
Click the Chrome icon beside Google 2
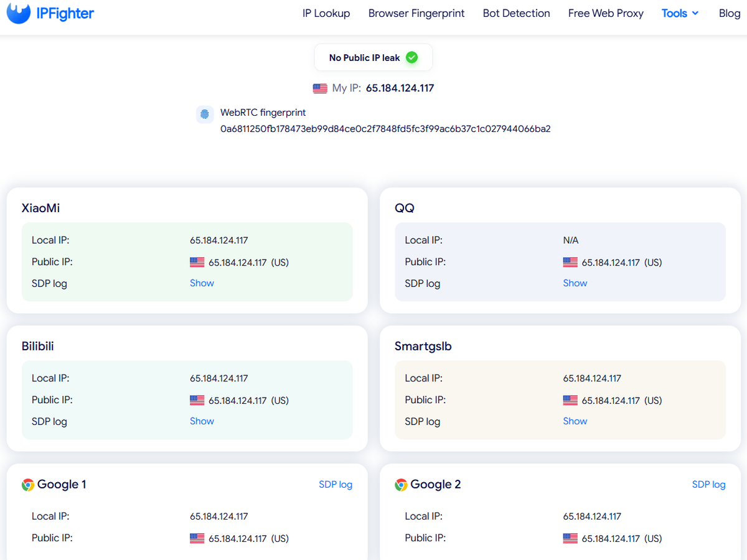[x=402, y=485]
